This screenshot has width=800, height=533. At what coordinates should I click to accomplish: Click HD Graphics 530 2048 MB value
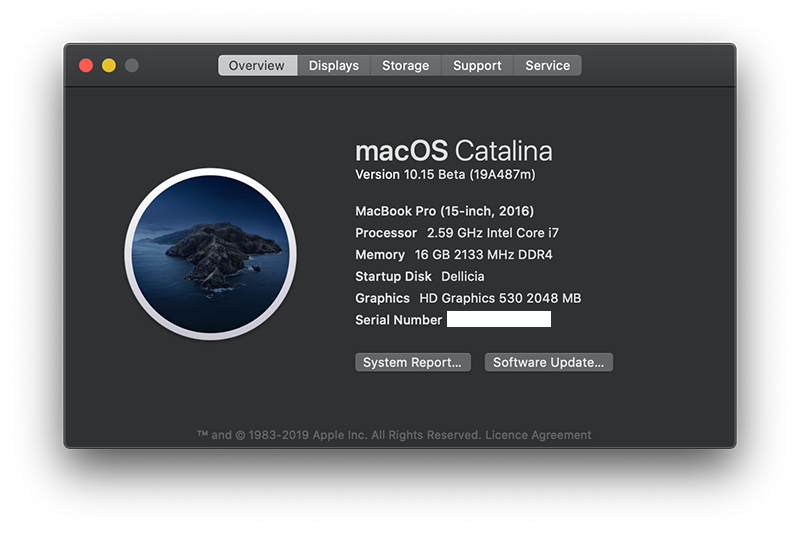click(x=500, y=298)
